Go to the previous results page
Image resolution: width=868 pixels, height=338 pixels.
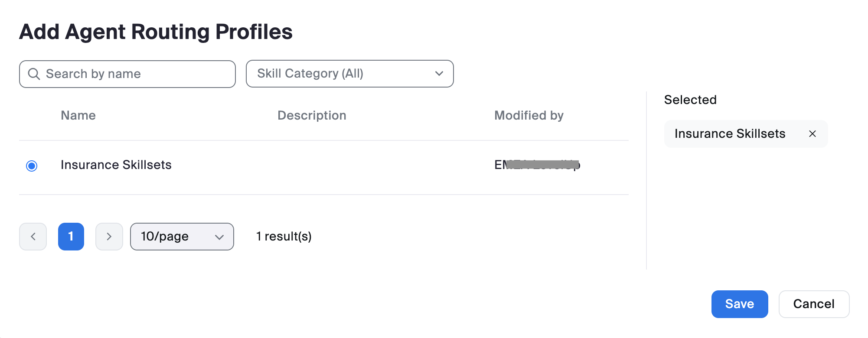coord(33,237)
